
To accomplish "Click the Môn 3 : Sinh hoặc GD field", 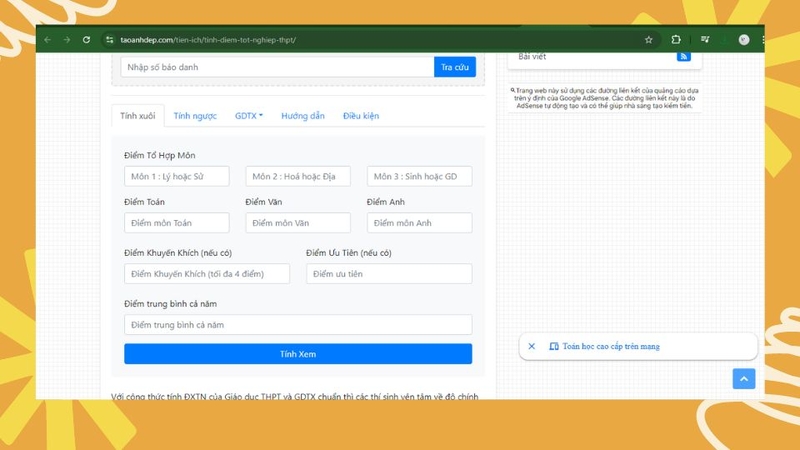I will coord(419,177).
